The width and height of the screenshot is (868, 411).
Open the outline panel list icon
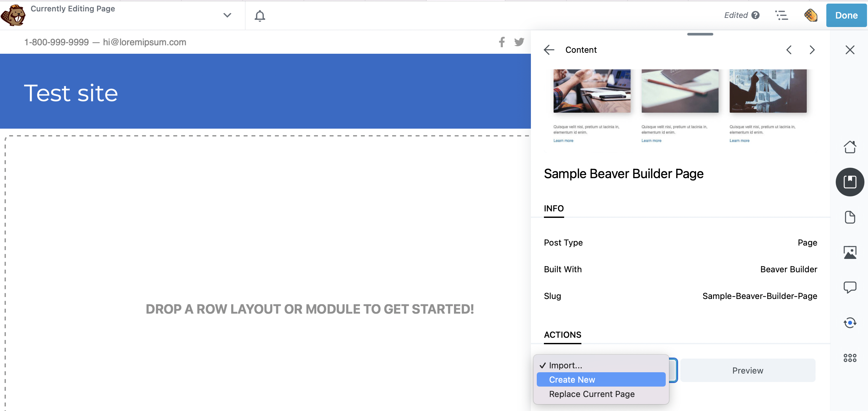coord(781,16)
